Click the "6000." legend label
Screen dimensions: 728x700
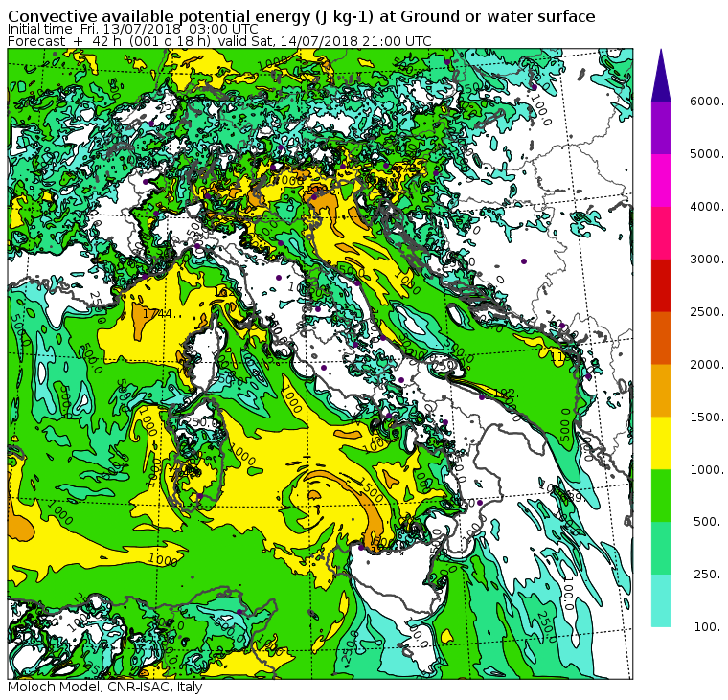coord(707,102)
